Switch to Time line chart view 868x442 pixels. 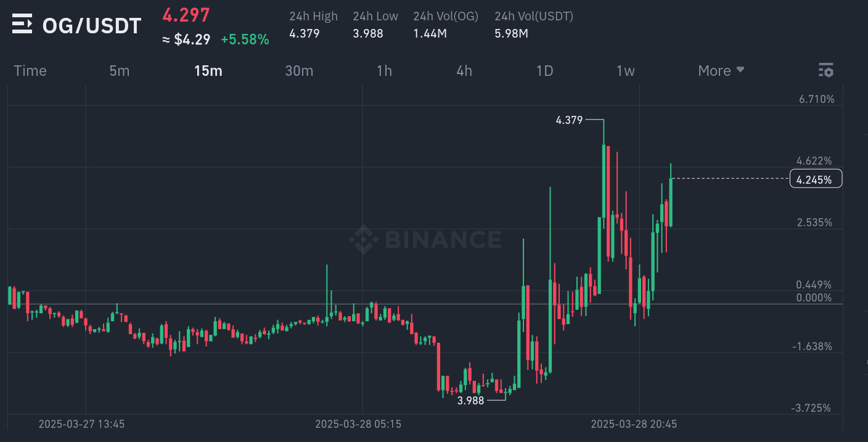[30, 70]
